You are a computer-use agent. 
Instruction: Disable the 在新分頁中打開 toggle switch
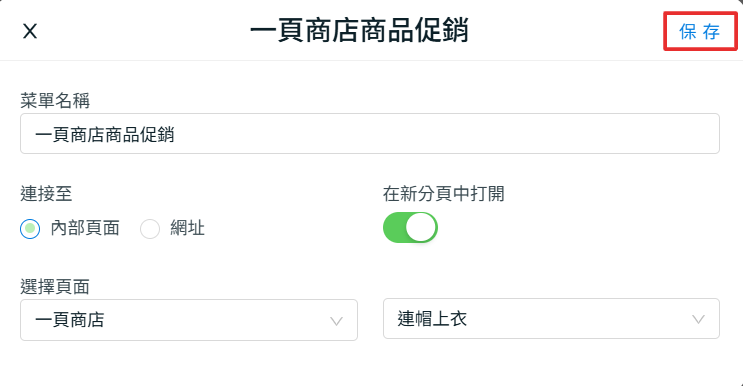410,227
